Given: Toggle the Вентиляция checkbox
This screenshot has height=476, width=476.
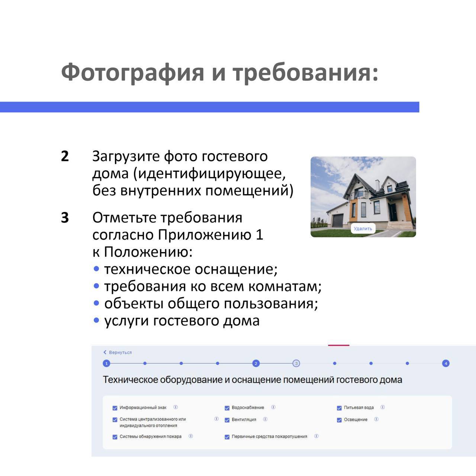Looking at the screenshot, I should coord(227,420).
